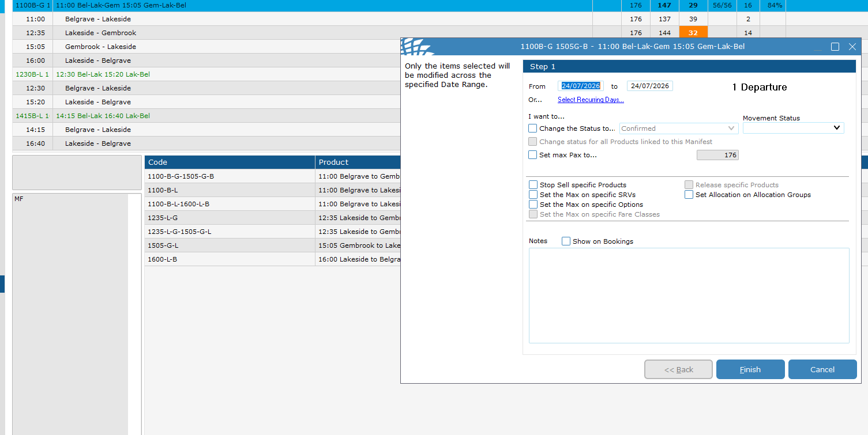Click the From date field
The width and height of the screenshot is (868, 435).
click(581, 86)
